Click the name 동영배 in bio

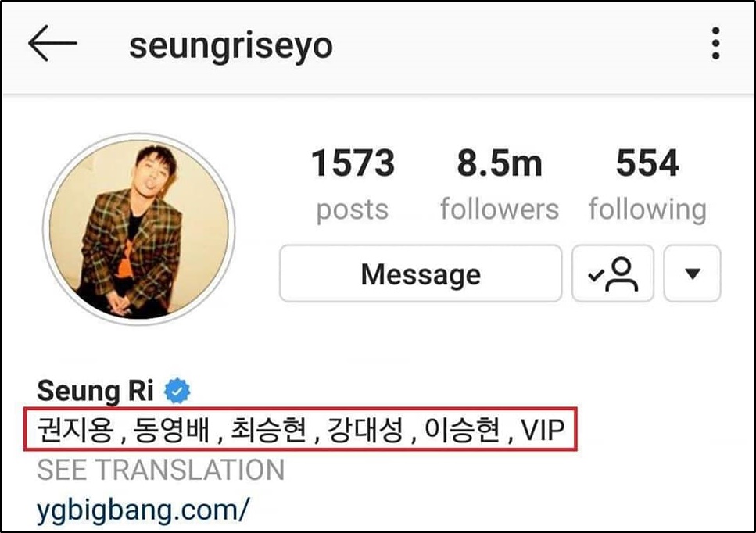pos(172,429)
